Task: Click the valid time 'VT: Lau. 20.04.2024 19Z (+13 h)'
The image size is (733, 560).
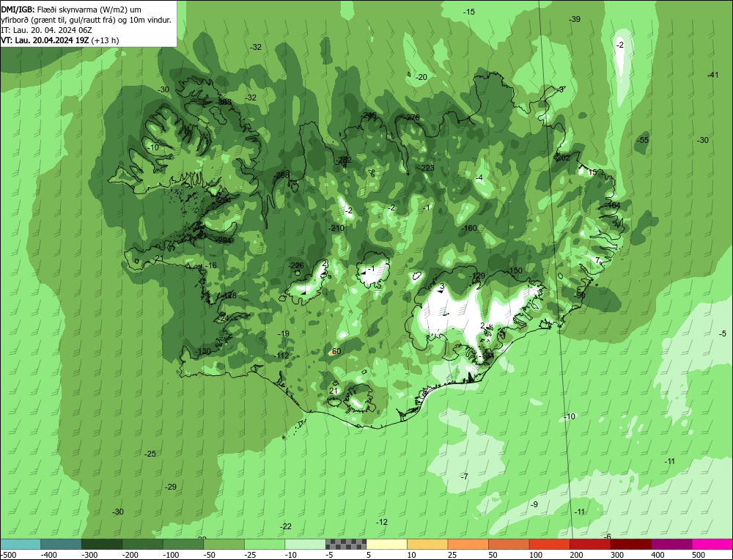Action: [60, 40]
